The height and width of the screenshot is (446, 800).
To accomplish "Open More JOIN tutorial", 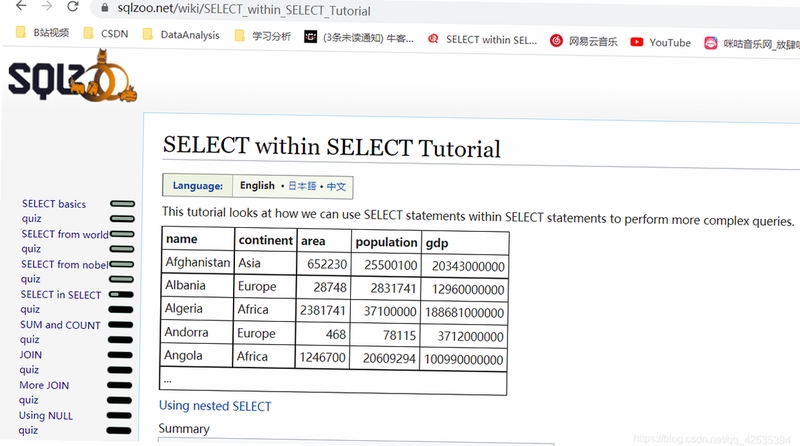I will (x=44, y=385).
